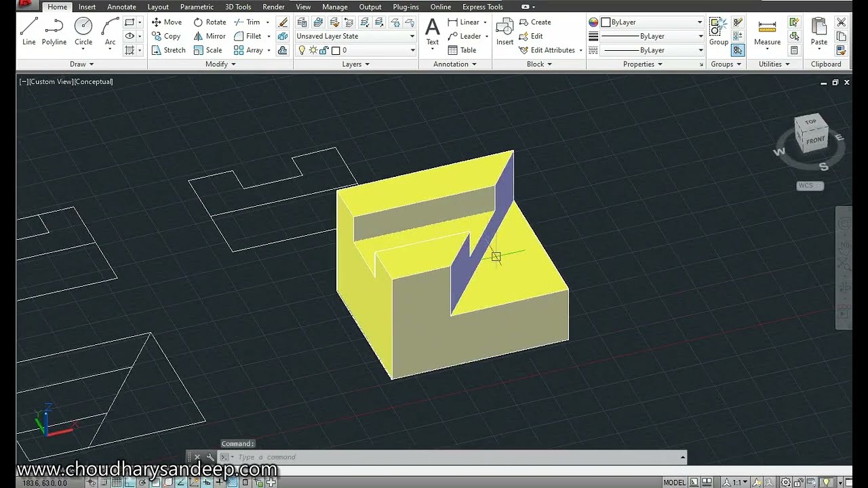Image resolution: width=868 pixels, height=488 pixels.
Task: Open the Annotate ribbon tab
Action: tap(121, 7)
